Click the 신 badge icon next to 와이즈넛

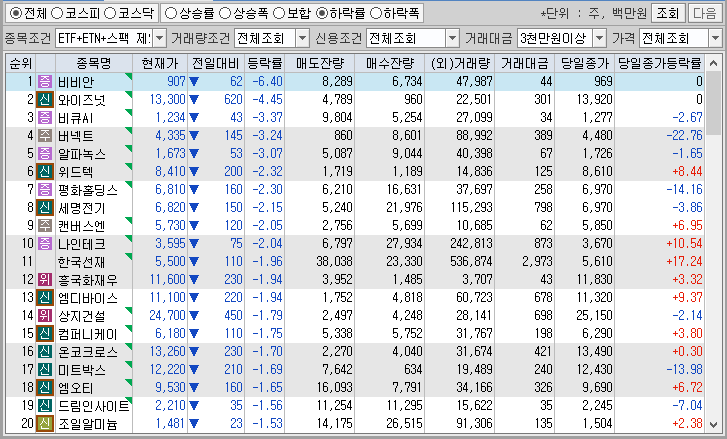pyautogui.click(x=45, y=100)
